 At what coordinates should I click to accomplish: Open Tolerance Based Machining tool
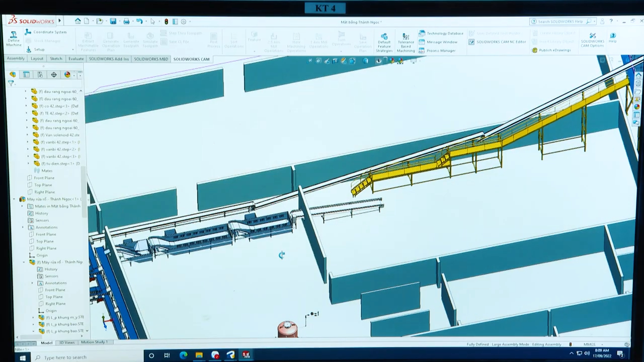(x=406, y=42)
